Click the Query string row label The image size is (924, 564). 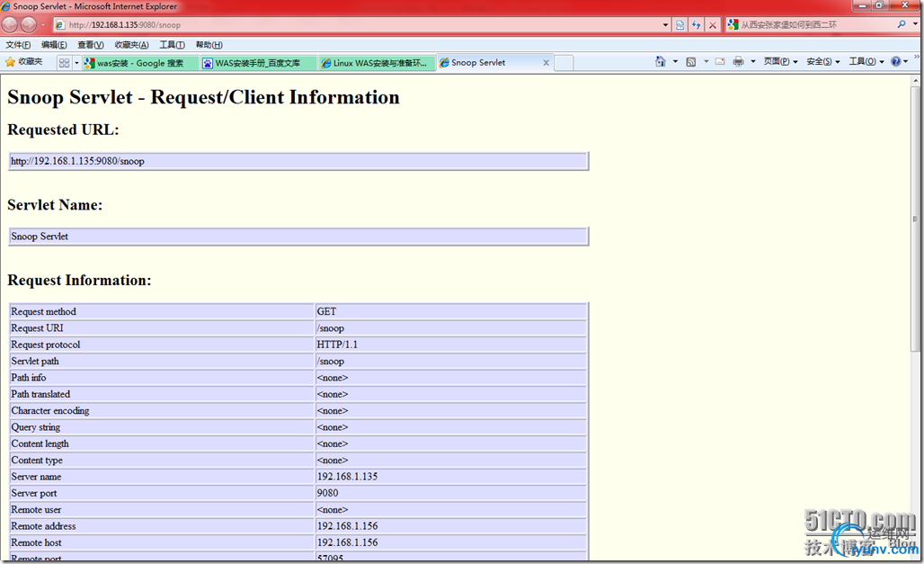(x=35, y=427)
